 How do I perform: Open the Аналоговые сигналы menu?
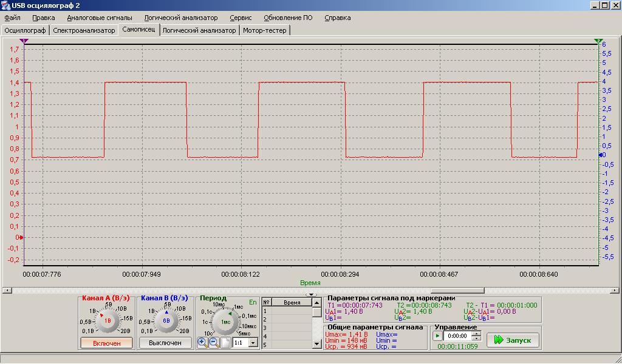coord(99,18)
